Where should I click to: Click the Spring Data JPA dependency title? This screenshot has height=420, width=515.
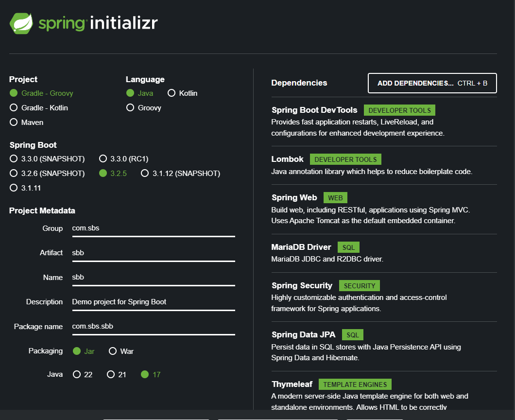[x=304, y=334]
